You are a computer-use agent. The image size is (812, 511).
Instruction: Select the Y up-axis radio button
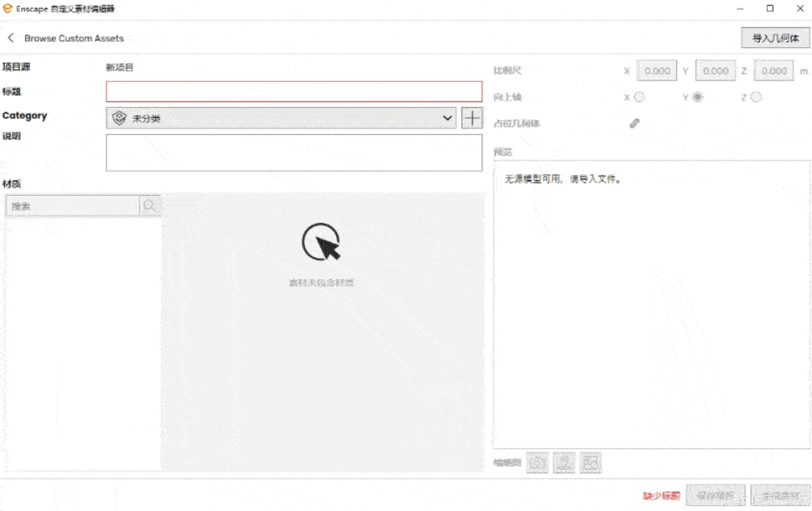pos(698,97)
